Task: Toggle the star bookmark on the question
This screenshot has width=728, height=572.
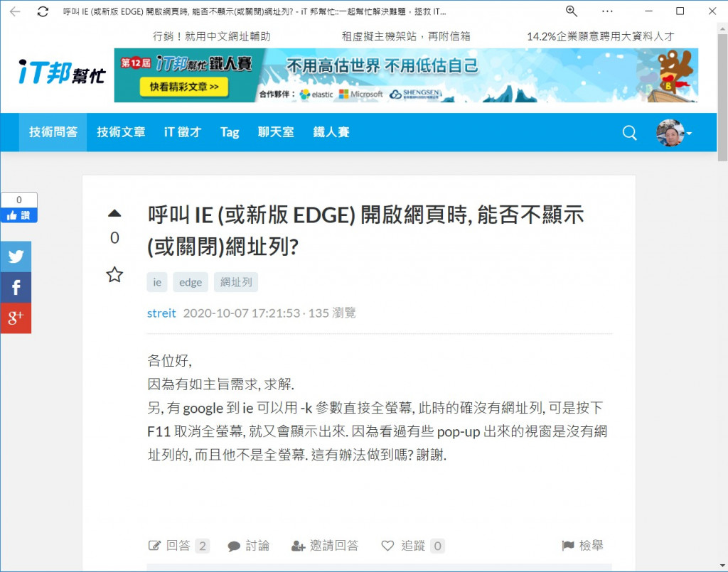Action: point(114,275)
